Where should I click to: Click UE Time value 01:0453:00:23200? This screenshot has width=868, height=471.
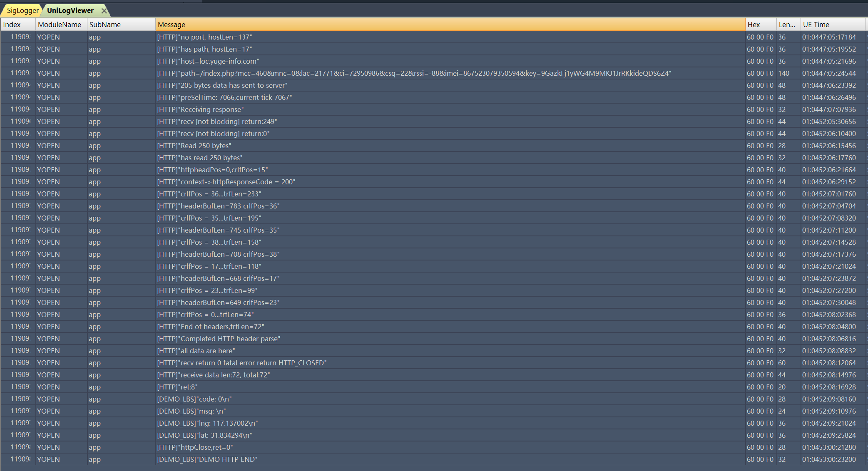(829, 459)
